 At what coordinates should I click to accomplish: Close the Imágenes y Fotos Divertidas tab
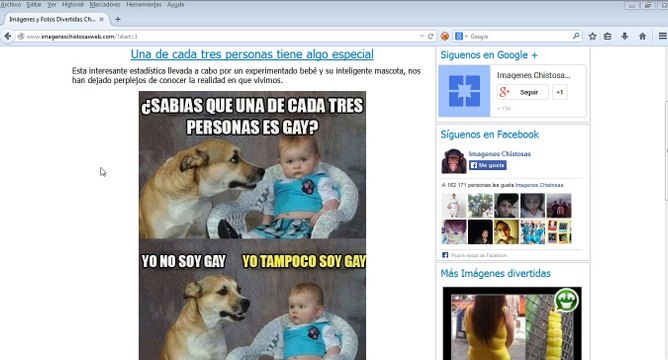pyautogui.click(x=101, y=19)
